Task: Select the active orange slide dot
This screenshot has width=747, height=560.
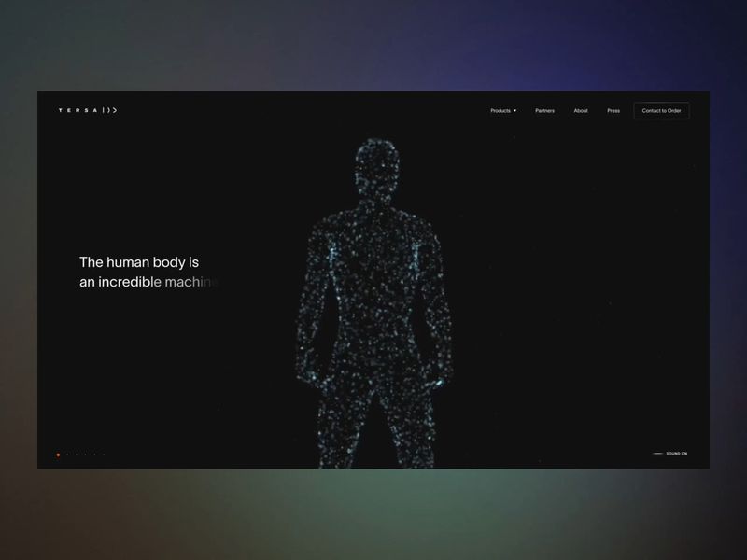Action: (x=58, y=455)
